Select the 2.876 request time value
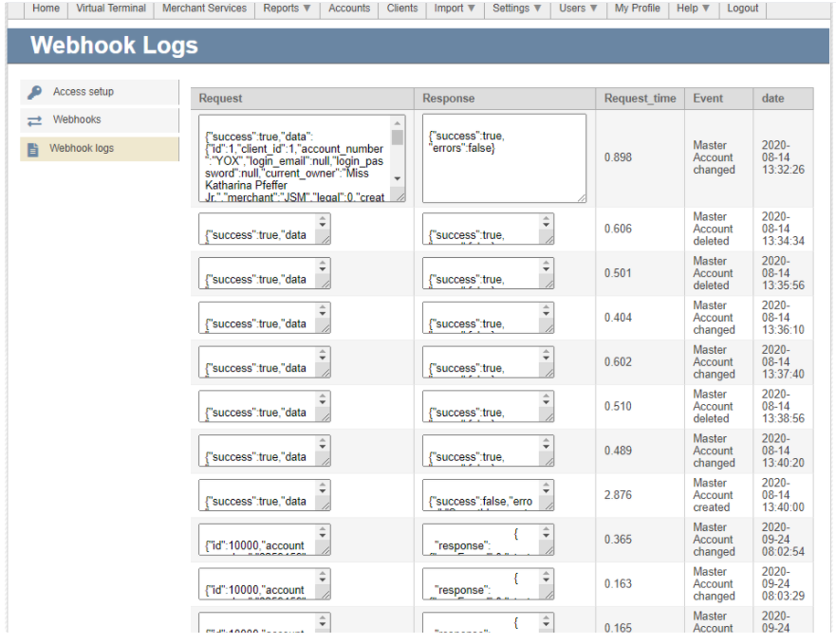The height and width of the screenshot is (644, 836). (x=618, y=495)
